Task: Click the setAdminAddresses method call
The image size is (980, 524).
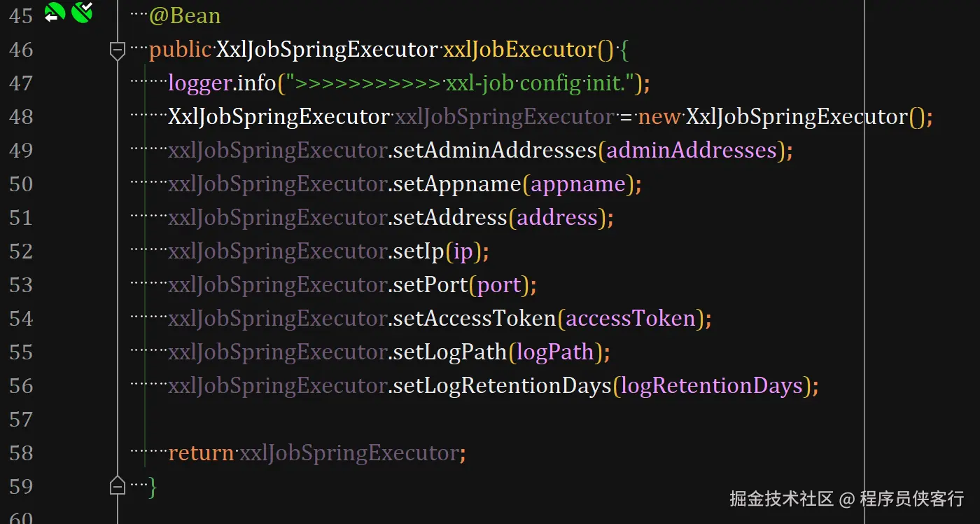Action: [494, 151]
